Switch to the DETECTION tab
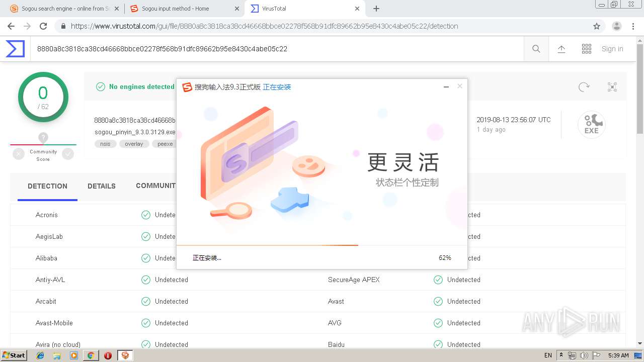 click(47, 186)
